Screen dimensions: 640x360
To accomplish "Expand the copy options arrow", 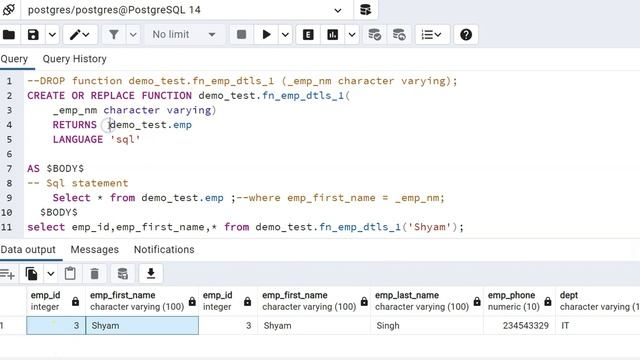I will pos(51,273).
